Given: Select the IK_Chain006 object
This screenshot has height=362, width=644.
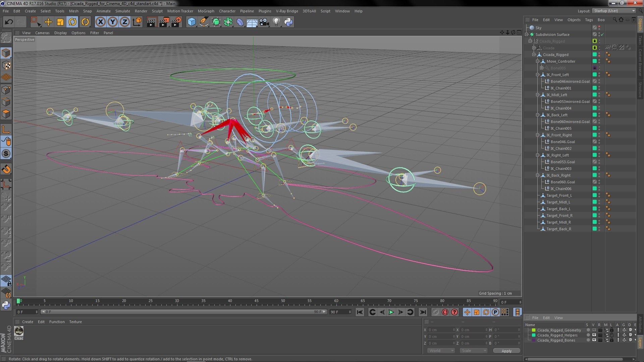Looking at the screenshot, I should click(561, 189).
